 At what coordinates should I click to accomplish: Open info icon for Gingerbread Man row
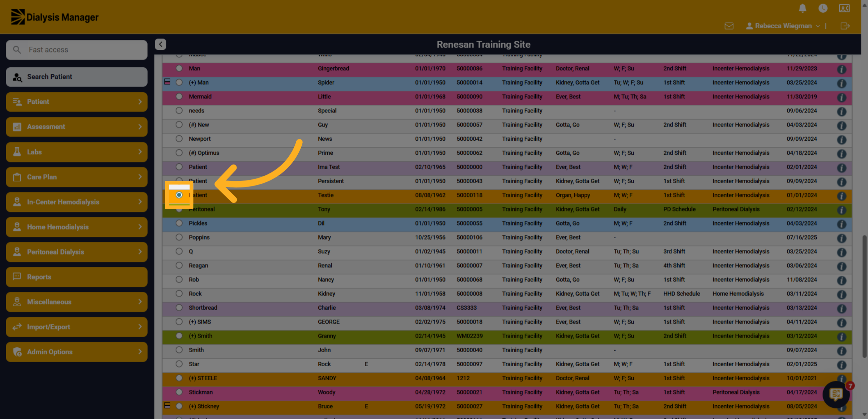pos(842,69)
